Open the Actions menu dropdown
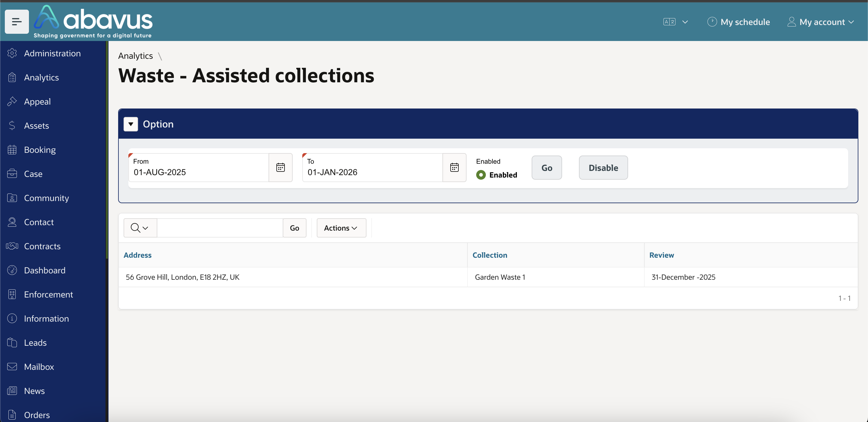Image resolution: width=868 pixels, height=422 pixels. coord(341,228)
